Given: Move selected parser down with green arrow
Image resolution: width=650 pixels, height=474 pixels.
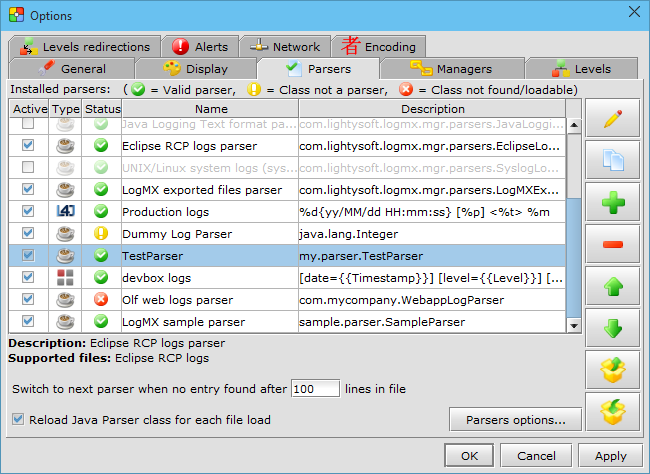Looking at the screenshot, I should coord(612,328).
